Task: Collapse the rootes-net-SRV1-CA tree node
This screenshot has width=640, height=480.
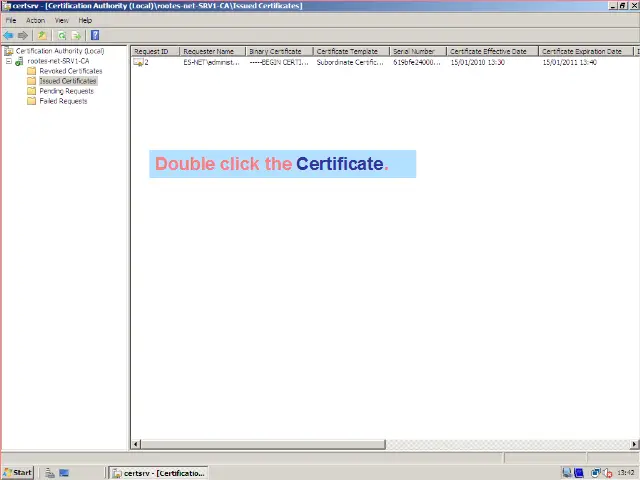Action: 8,61
